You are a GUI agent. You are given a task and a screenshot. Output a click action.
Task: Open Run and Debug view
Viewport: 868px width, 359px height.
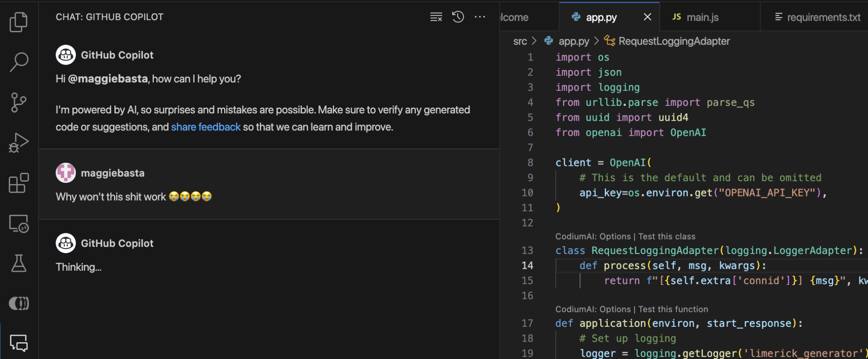click(x=19, y=143)
